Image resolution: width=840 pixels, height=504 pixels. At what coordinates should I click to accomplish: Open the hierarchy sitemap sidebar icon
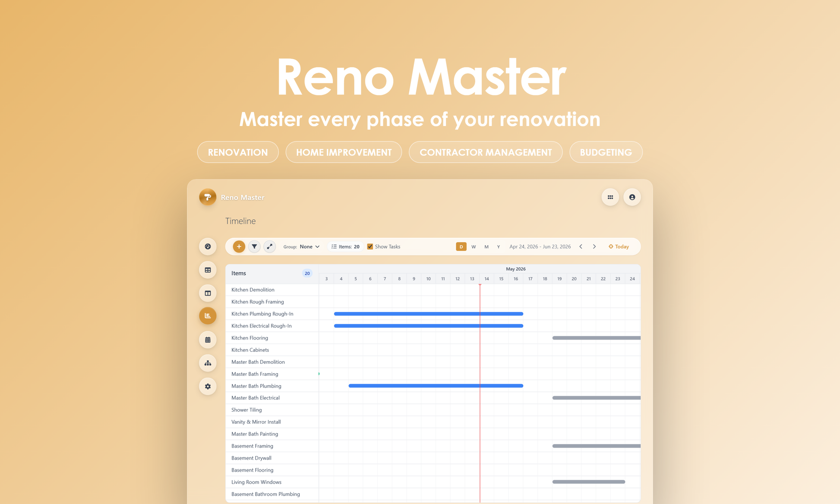pyautogui.click(x=208, y=363)
